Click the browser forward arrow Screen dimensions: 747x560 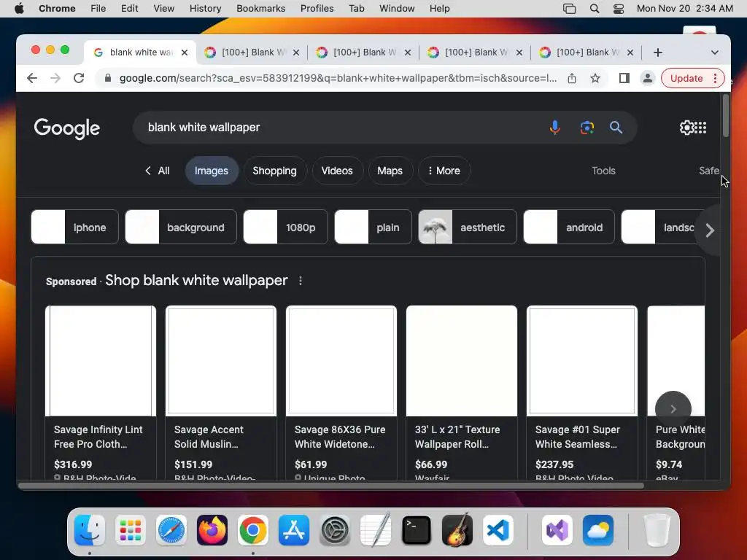pos(55,78)
